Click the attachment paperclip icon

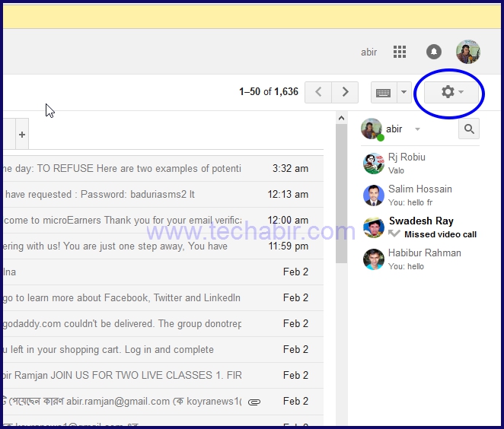click(254, 402)
